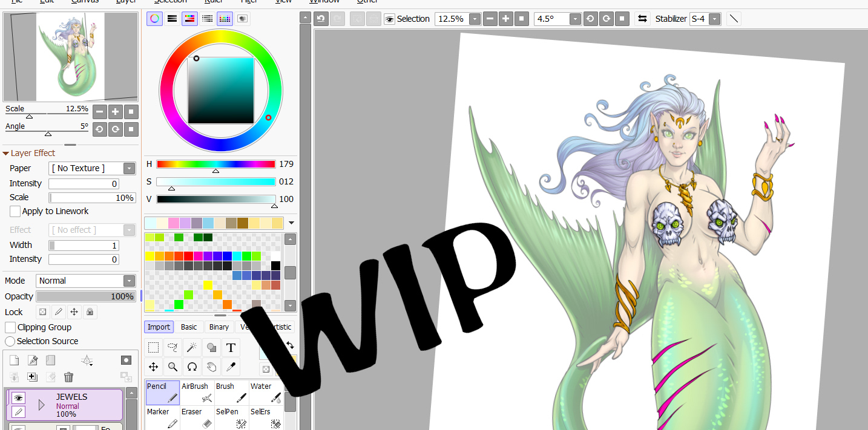Click the Opacity 100% slider

click(x=86, y=296)
